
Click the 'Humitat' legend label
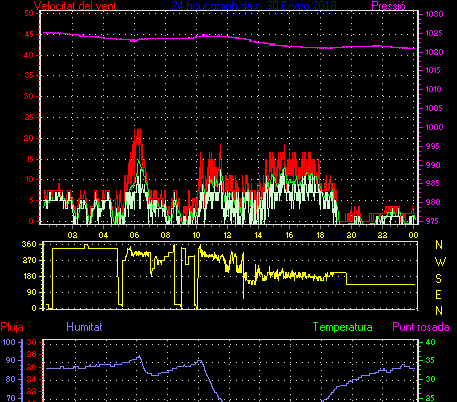pos(84,327)
